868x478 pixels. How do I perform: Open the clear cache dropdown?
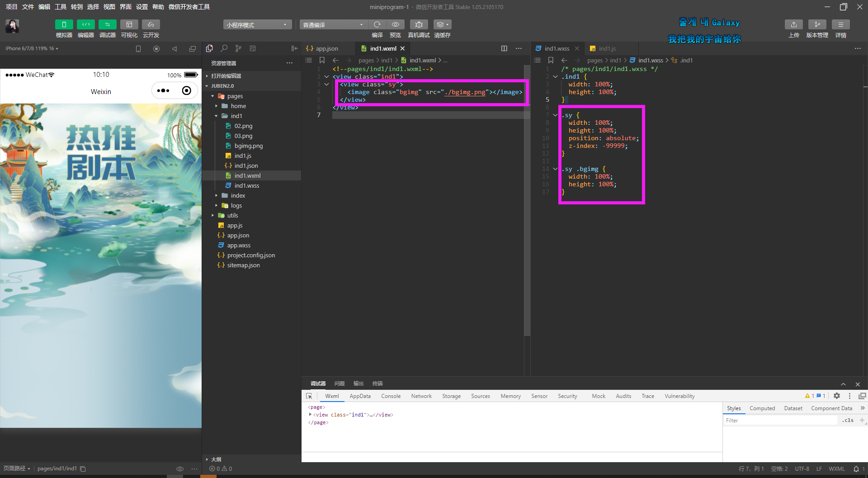pyautogui.click(x=442, y=24)
